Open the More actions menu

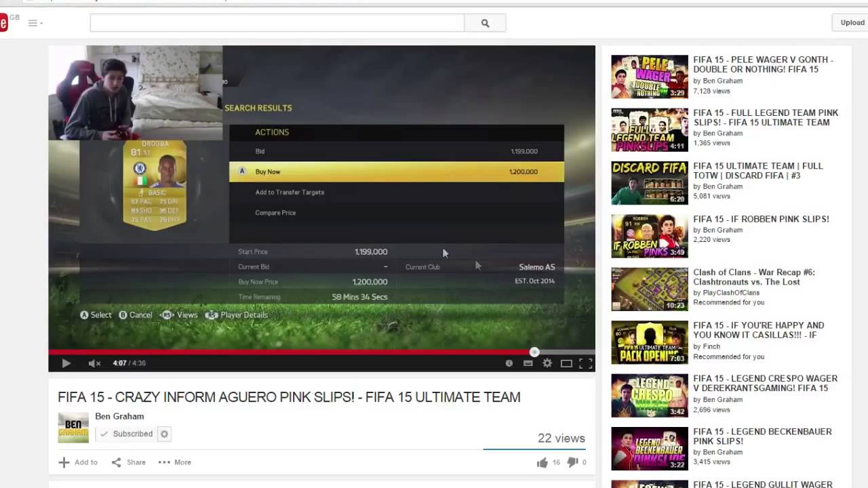175,462
